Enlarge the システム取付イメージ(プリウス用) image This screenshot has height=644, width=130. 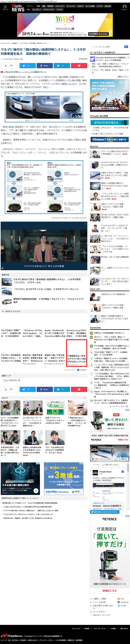click(x=44, y=107)
